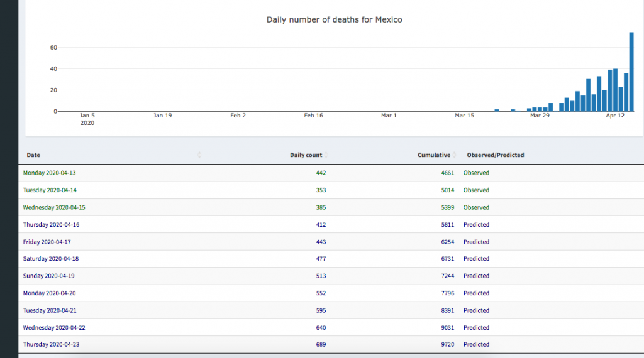Image resolution: width=644 pixels, height=358 pixels.
Task: Click the Monday 2020-04-20 date cell
Action: pyautogui.click(x=50, y=293)
